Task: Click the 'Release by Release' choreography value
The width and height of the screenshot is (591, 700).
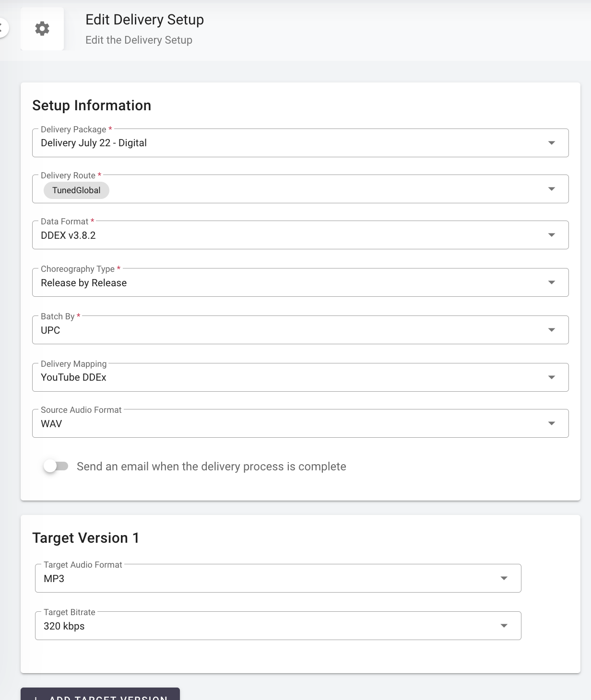Action: (x=84, y=283)
